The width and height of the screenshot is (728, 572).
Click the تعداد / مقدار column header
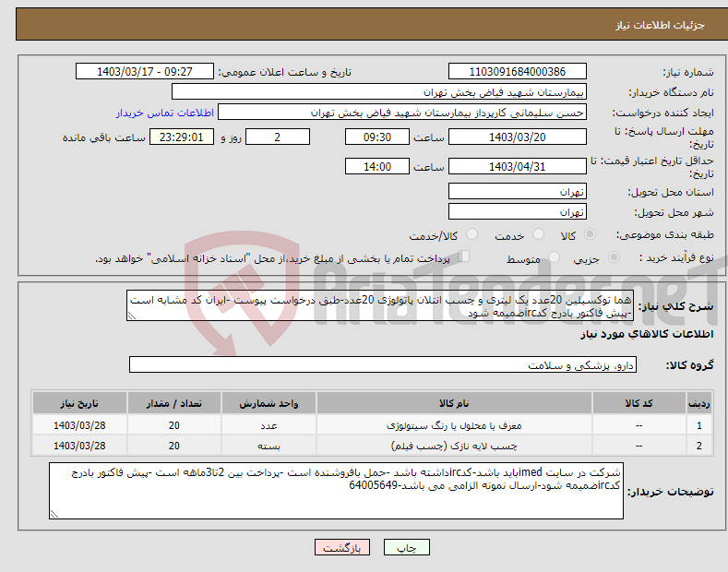(173, 403)
